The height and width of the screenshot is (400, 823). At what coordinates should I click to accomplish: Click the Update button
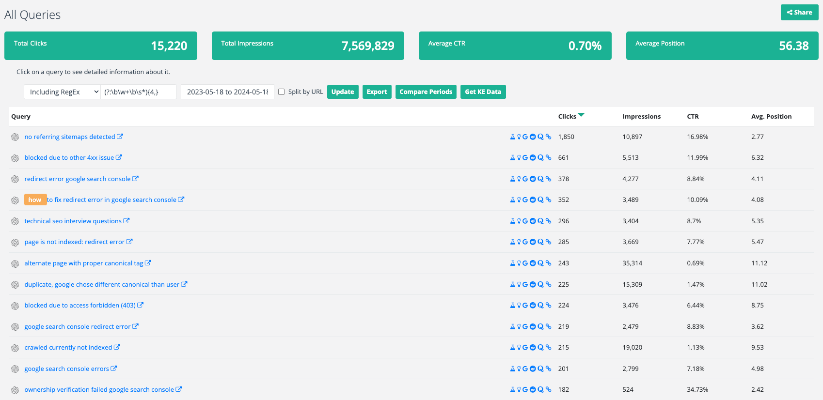(342, 92)
